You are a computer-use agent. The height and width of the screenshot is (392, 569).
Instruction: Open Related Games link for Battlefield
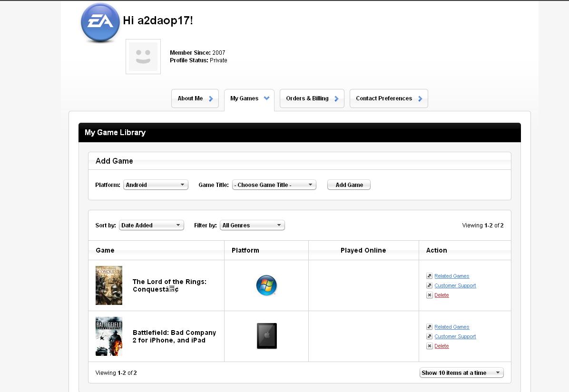[x=452, y=327]
